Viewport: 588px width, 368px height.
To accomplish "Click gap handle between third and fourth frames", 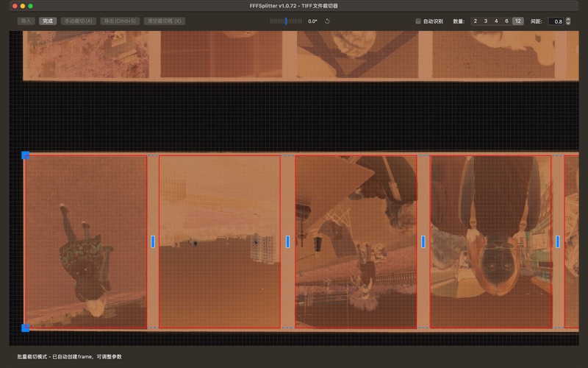I will [x=423, y=241].
